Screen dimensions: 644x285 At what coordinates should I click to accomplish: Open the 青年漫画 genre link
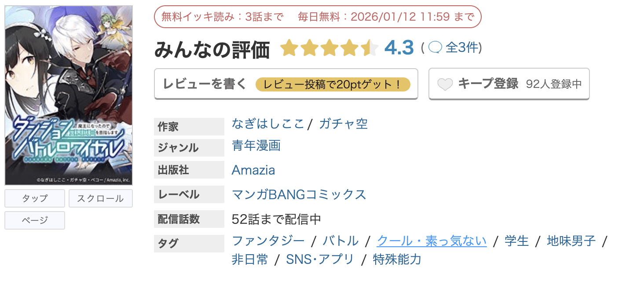tap(256, 146)
